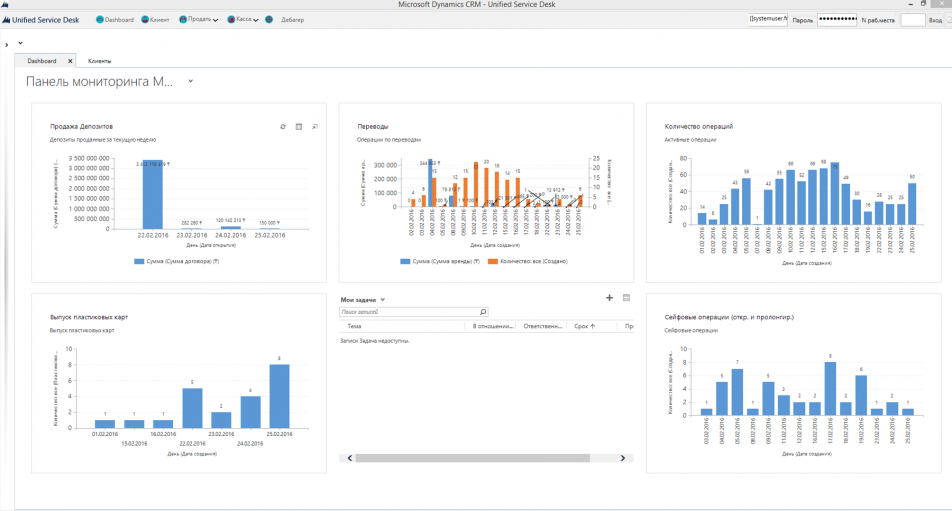Image resolution: width=952 pixels, height=511 pixels.
Task: Sort tasks by Срок column header
Action: coord(585,326)
